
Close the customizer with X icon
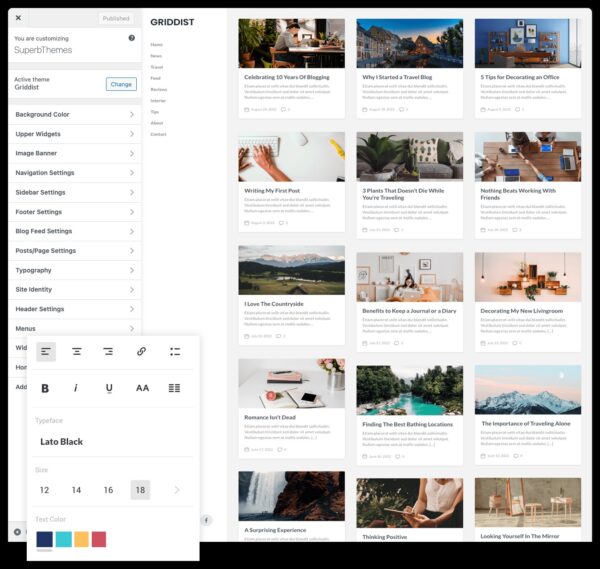click(19, 18)
